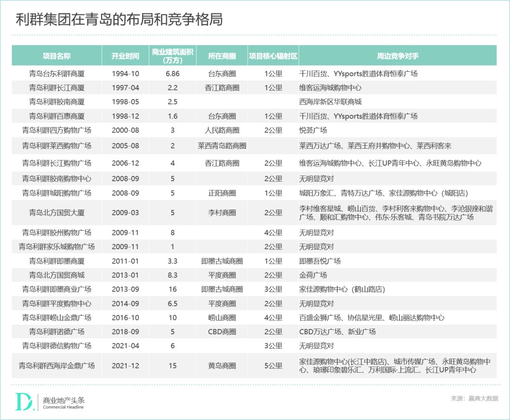The width and height of the screenshot is (510, 420).
Task: Select the 青岛台东利群商厦 project name
Action: pos(56,74)
